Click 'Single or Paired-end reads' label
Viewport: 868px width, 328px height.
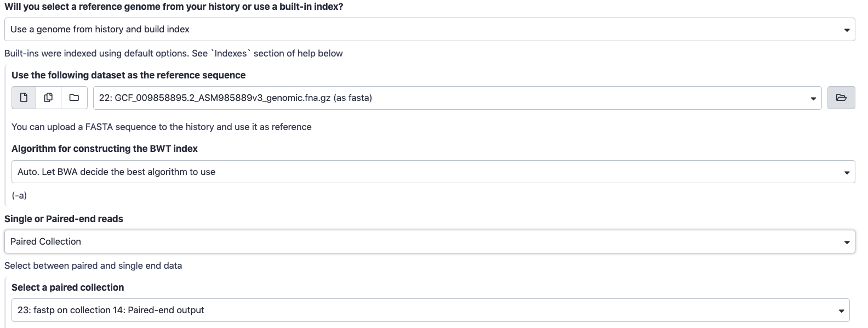64,219
